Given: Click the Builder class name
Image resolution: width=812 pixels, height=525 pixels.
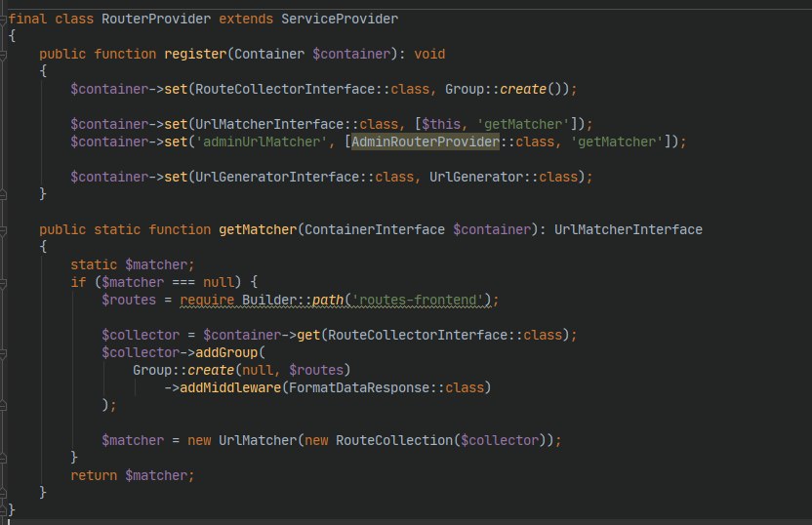Looking at the screenshot, I should click(x=268, y=301).
